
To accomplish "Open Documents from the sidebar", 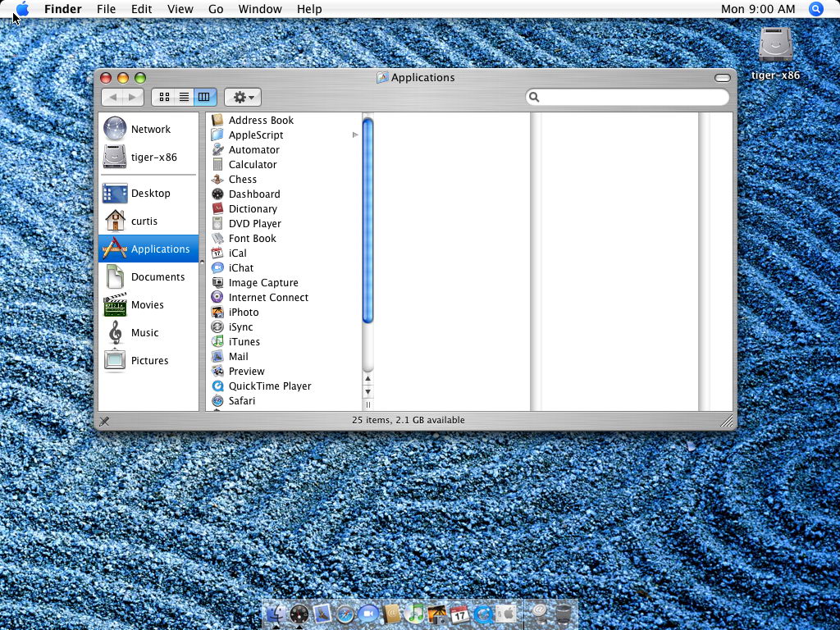I will [x=148, y=276].
